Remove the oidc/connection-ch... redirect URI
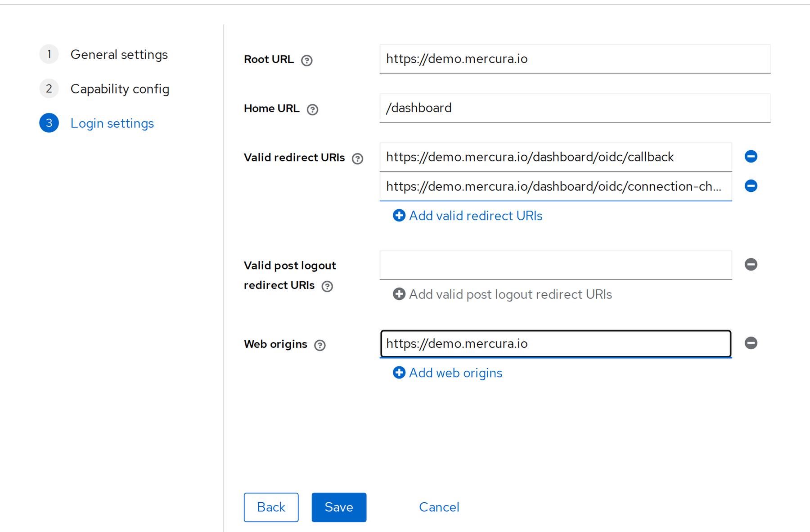Image resolution: width=810 pixels, height=532 pixels. [x=751, y=186]
